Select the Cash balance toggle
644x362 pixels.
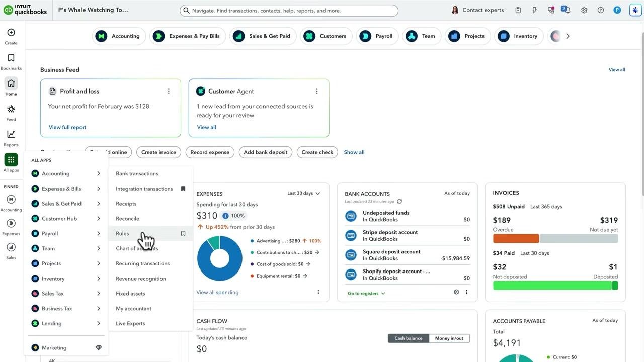[409, 338]
